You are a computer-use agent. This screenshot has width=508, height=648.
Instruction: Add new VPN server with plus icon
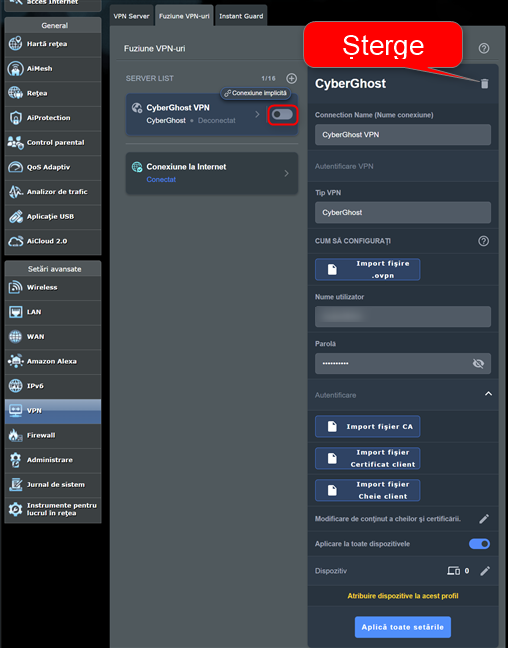[x=291, y=78]
